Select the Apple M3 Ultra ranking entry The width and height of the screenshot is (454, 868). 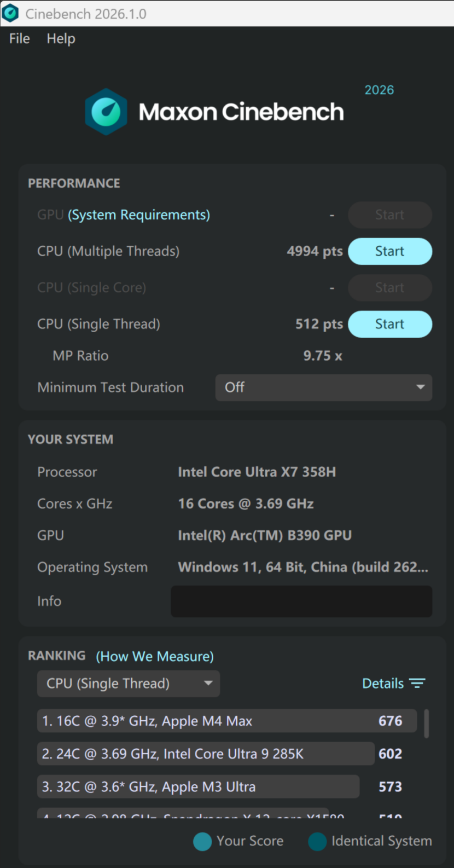point(198,787)
